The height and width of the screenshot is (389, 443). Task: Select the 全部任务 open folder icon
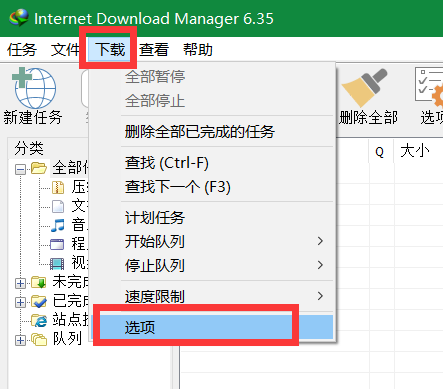pos(39,168)
